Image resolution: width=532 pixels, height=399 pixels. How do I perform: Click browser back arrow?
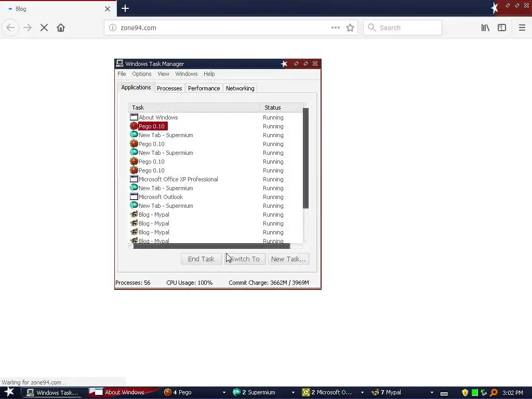tap(10, 28)
